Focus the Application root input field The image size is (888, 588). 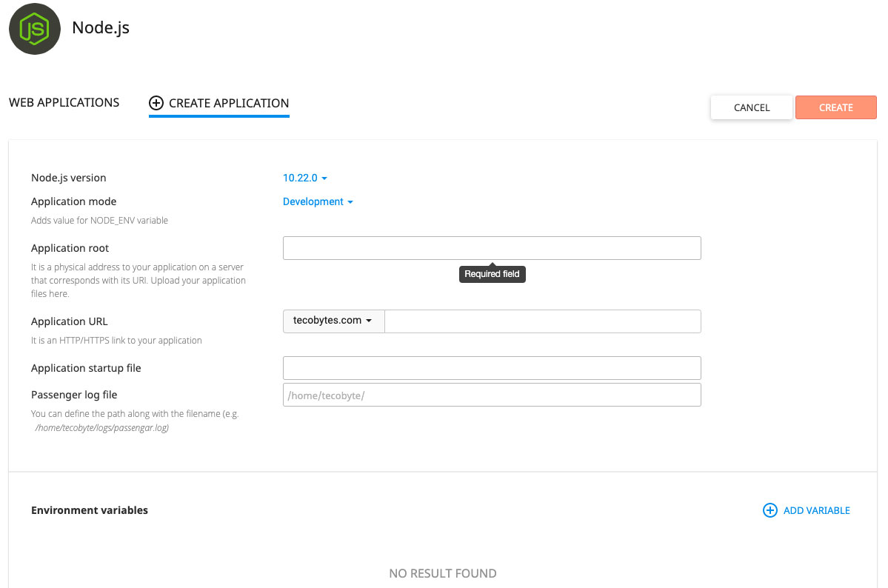tap(492, 248)
